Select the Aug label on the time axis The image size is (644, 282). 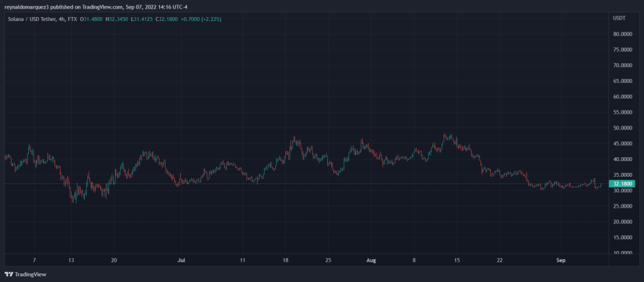[x=371, y=260]
